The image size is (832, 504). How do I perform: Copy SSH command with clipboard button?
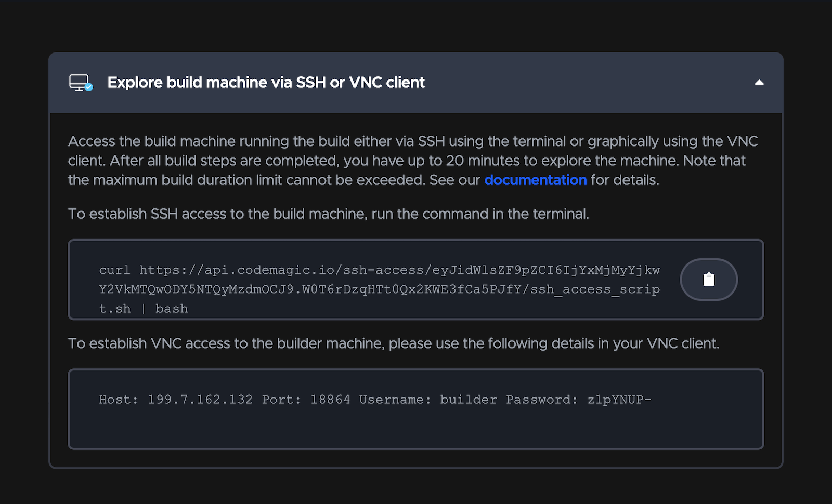709,280
